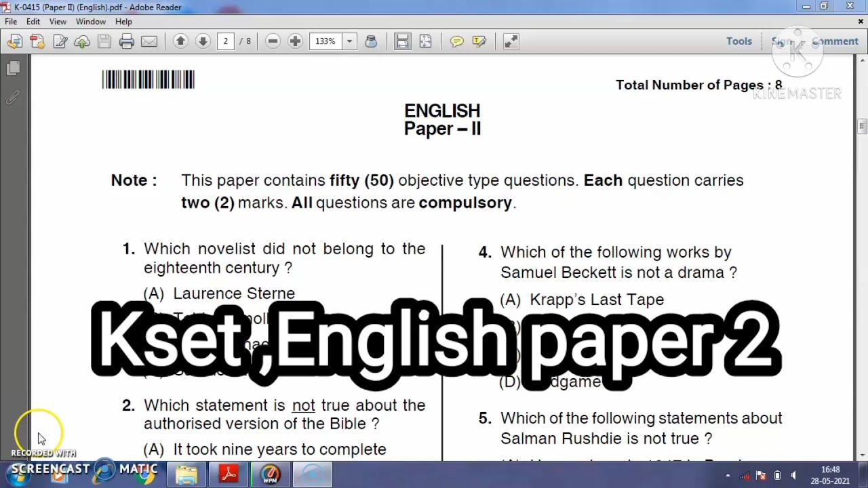Viewport: 868px width, 488px height.
Task: Click the question 1 text about novelists
Action: [284, 258]
